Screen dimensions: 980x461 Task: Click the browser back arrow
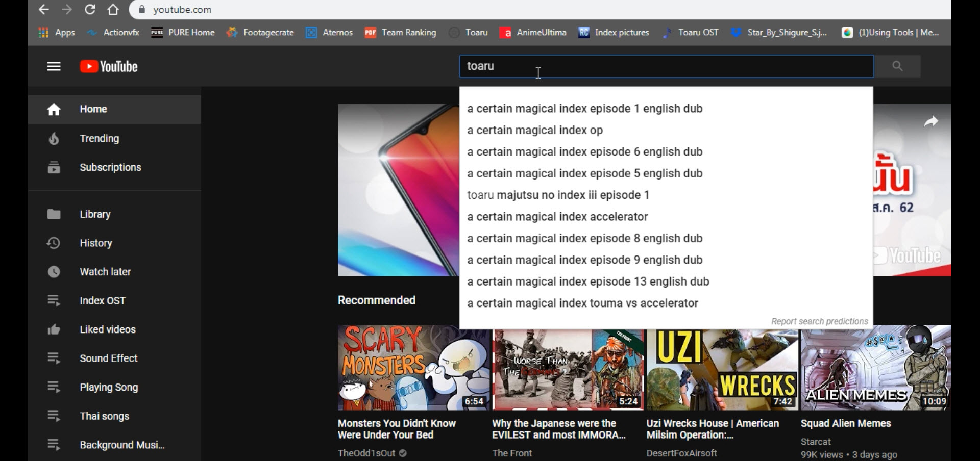point(44,10)
